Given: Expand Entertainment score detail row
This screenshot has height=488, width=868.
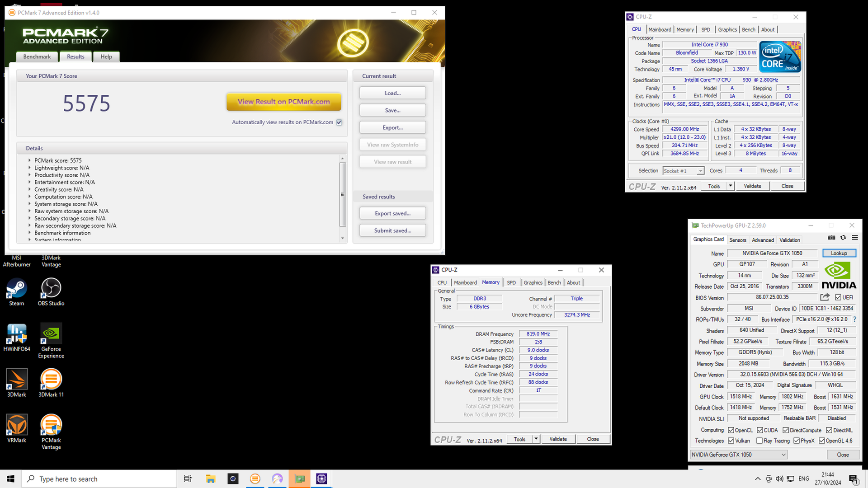Looking at the screenshot, I should [29, 182].
